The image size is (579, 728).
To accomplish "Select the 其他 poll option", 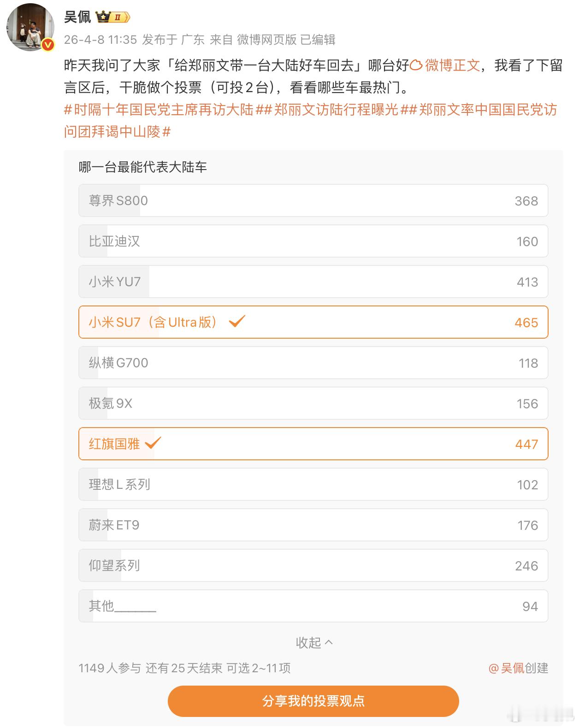I will (x=313, y=606).
